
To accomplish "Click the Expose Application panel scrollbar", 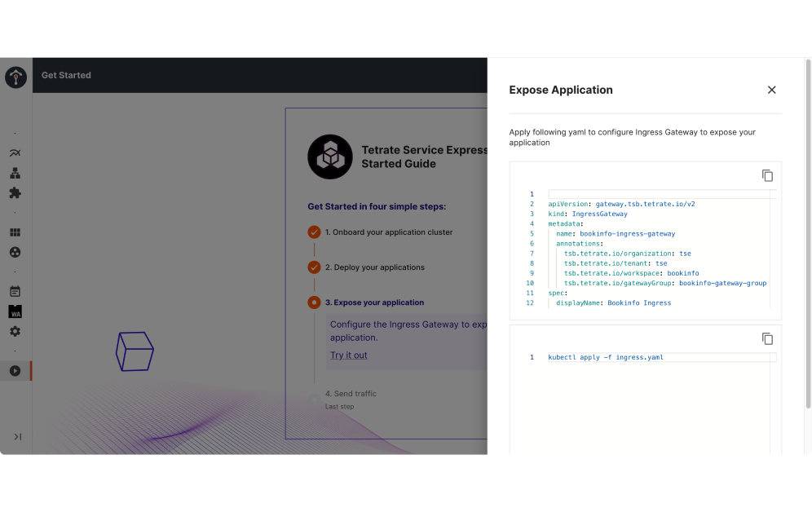I will coord(808,234).
